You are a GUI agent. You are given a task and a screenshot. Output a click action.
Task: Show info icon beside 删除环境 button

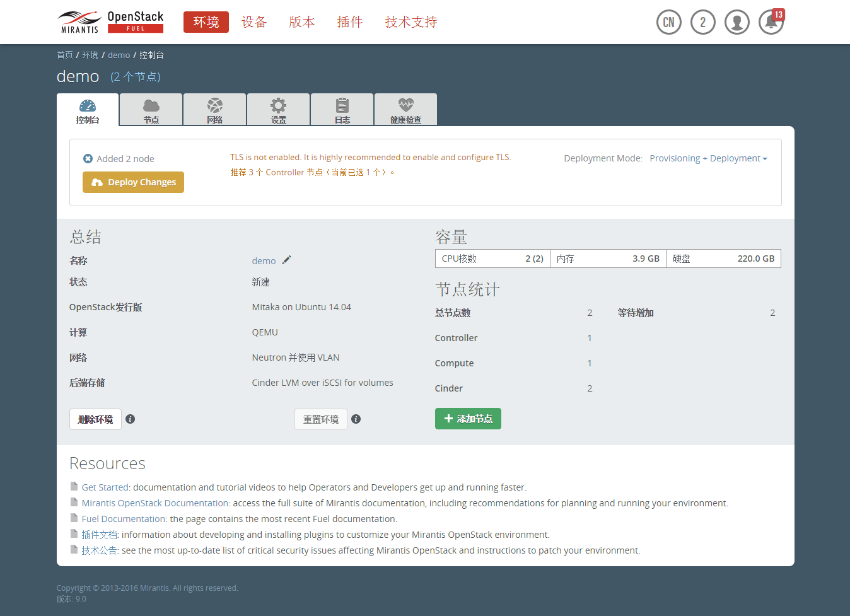[x=131, y=419]
